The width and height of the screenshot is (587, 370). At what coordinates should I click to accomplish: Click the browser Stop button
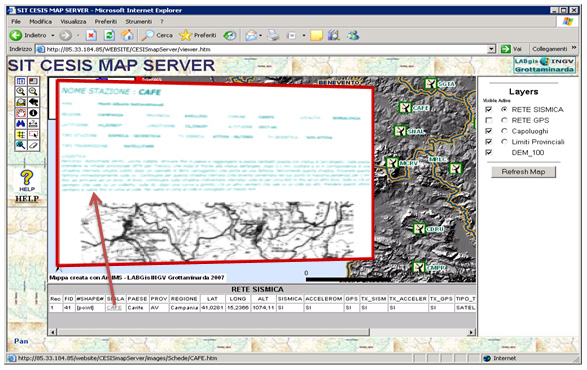point(91,35)
